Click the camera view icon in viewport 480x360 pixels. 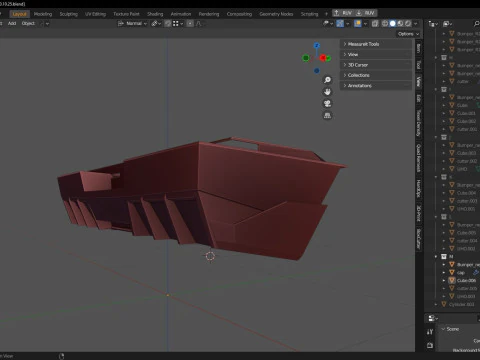327,104
